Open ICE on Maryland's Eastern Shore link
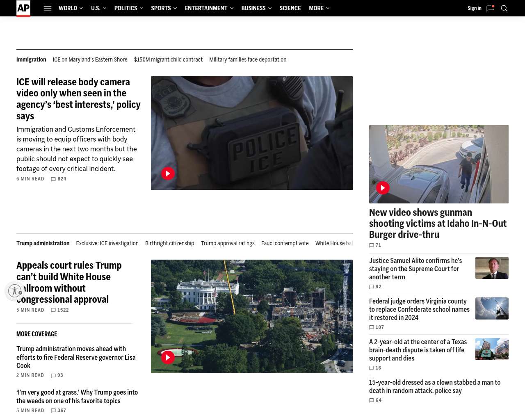Viewport: 525px width, 420px height. (90, 59)
